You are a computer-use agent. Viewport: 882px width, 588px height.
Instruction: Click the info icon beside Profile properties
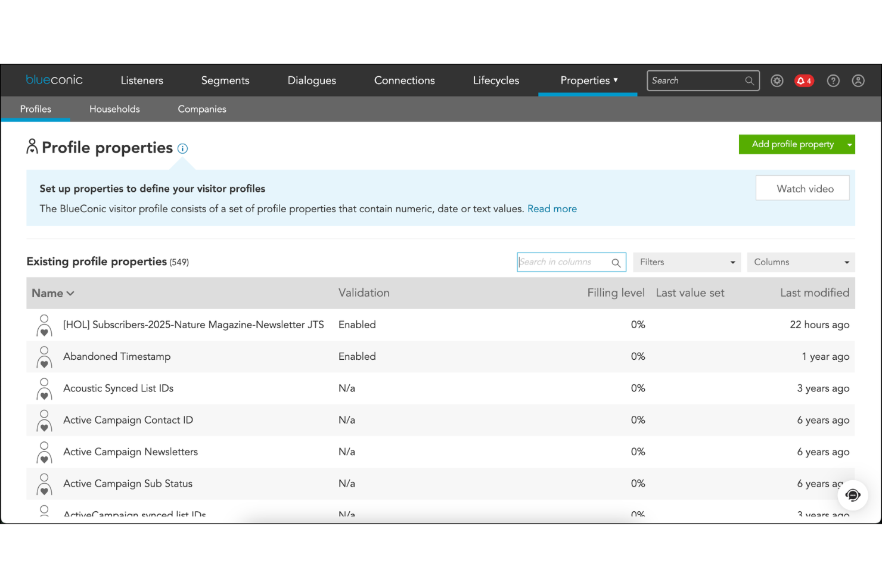tap(182, 149)
